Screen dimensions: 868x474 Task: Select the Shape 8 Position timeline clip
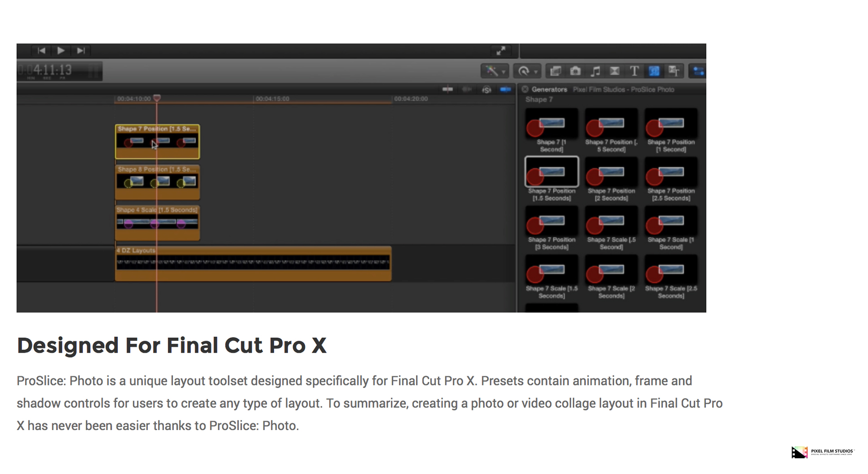157,182
